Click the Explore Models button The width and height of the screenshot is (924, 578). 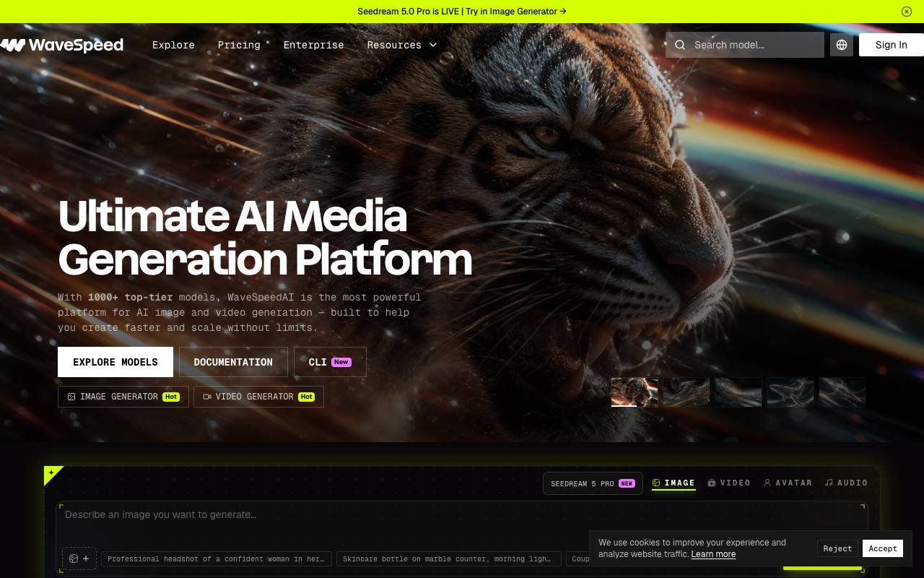[115, 362]
